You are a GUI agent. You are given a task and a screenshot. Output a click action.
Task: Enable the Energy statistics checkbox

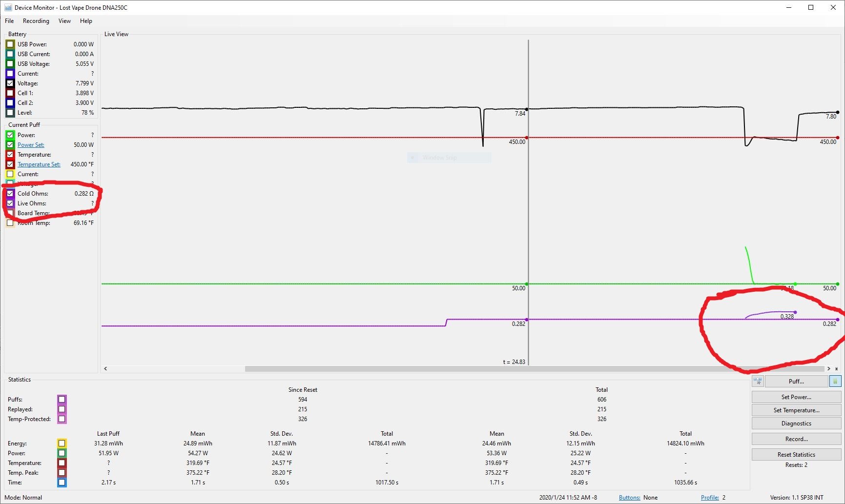pyautogui.click(x=62, y=444)
